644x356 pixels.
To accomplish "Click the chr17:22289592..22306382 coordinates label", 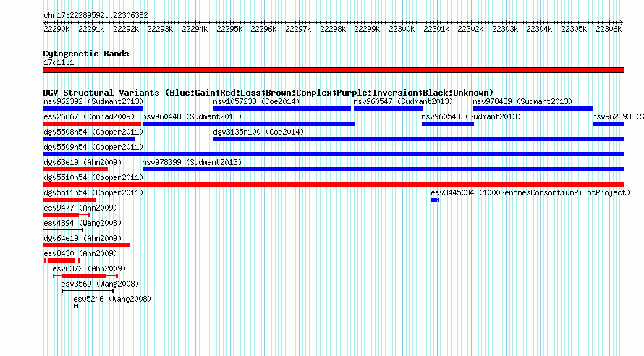I will pyautogui.click(x=96, y=15).
